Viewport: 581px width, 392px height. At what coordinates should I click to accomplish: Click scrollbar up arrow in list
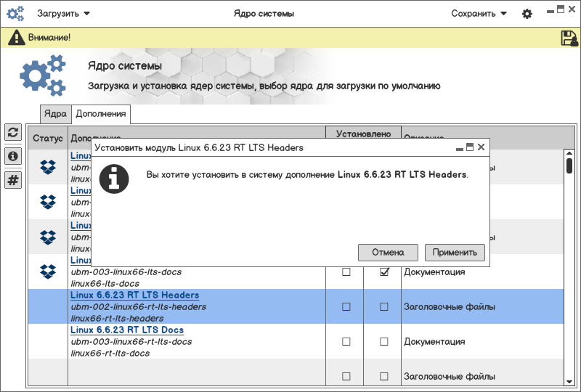569,153
